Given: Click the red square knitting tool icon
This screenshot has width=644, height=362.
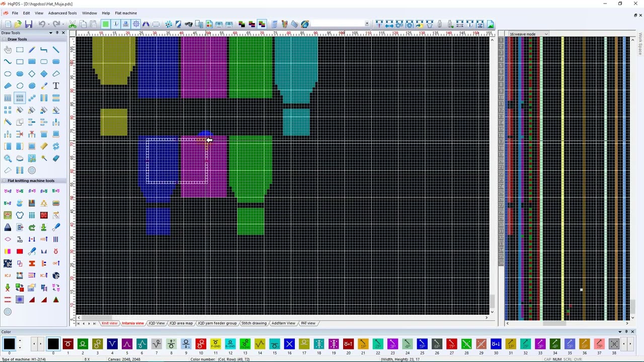Looking at the screenshot, I should pos(20,251).
